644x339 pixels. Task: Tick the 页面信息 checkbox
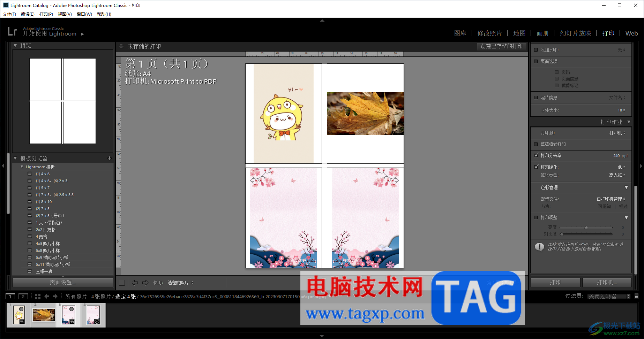[557, 79]
